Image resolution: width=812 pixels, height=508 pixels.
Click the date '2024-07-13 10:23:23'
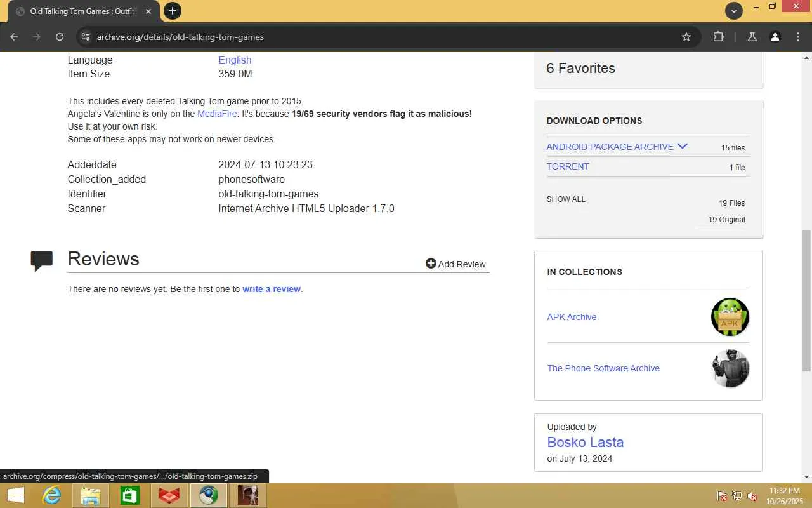click(265, 165)
